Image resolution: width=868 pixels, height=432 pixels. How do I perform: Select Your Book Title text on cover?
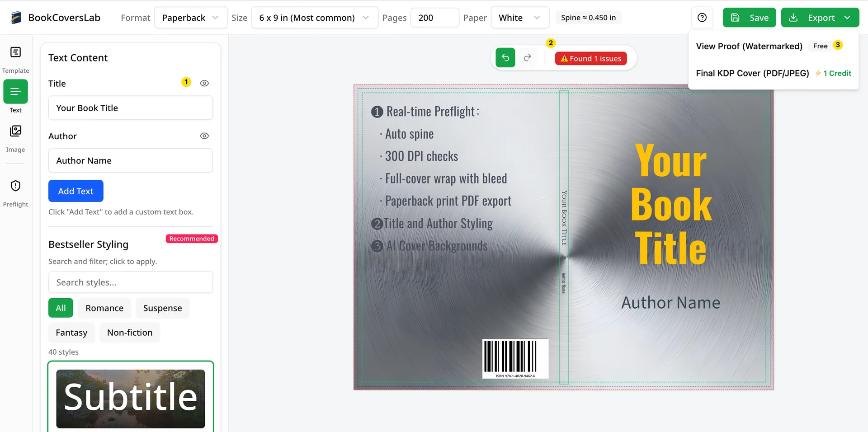(671, 204)
